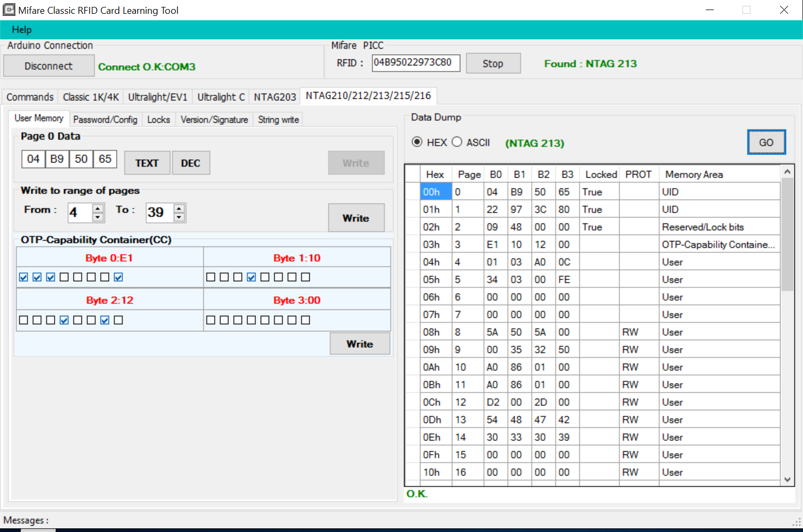Image resolution: width=803 pixels, height=532 pixels.
Task: Click the Page 0 byte field 04
Action: coord(33,159)
